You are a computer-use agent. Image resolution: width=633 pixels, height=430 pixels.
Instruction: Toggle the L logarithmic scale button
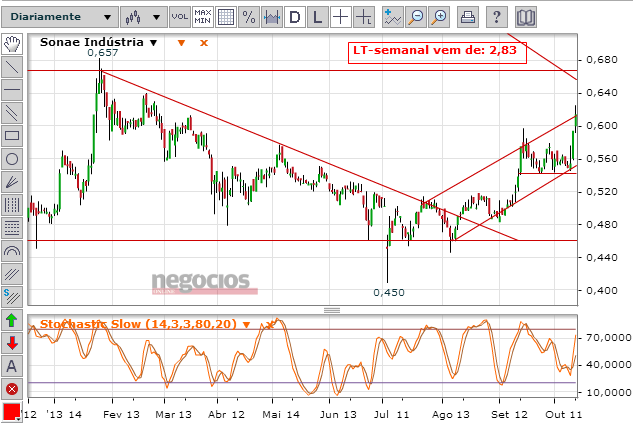(x=318, y=17)
